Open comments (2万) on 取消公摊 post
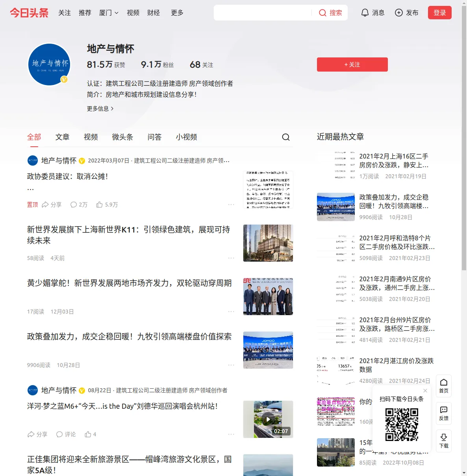 (x=79, y=205)
